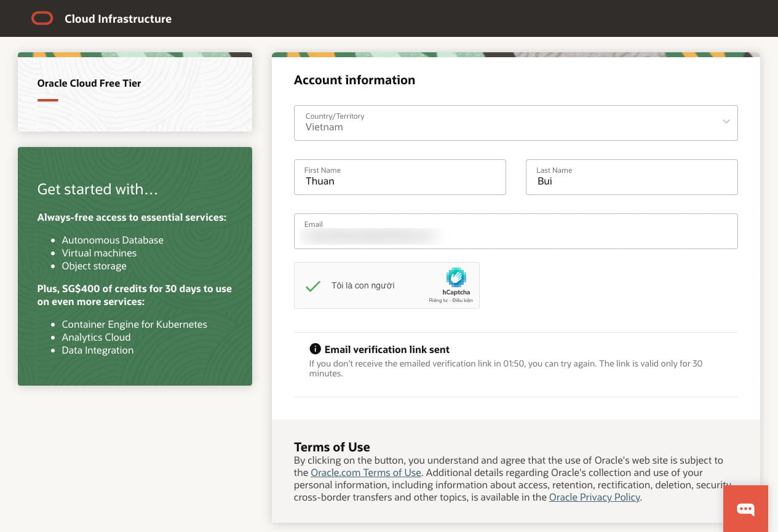
Task: Open the Country/Territory dropdown
Action: pyautogui.click(x=515, y=123)
